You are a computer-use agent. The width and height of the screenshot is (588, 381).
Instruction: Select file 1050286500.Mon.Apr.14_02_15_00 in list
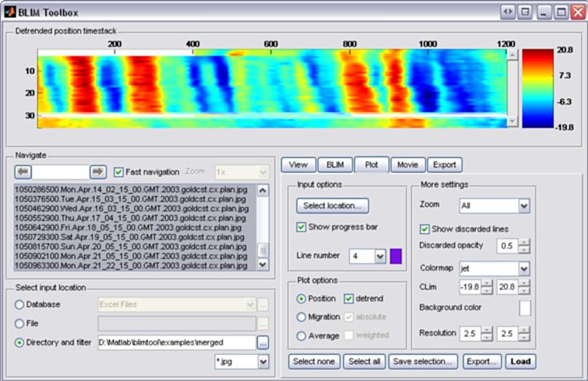[135, 189]
